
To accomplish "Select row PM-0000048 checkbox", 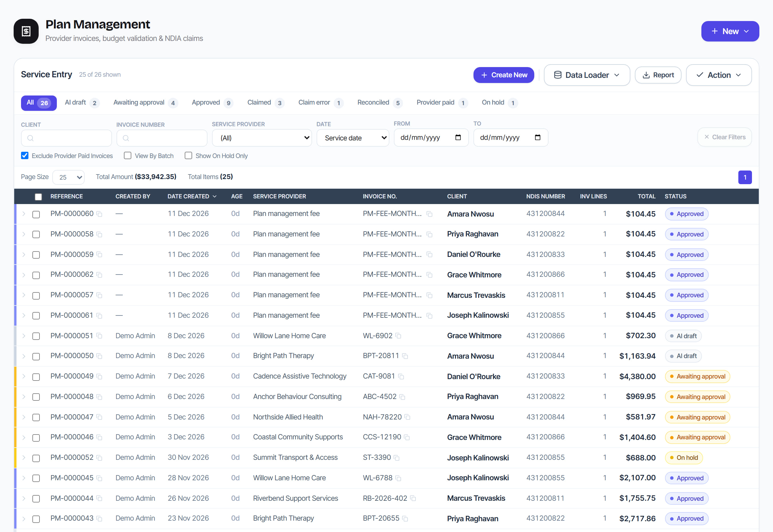I will click(x=36, y=397).
